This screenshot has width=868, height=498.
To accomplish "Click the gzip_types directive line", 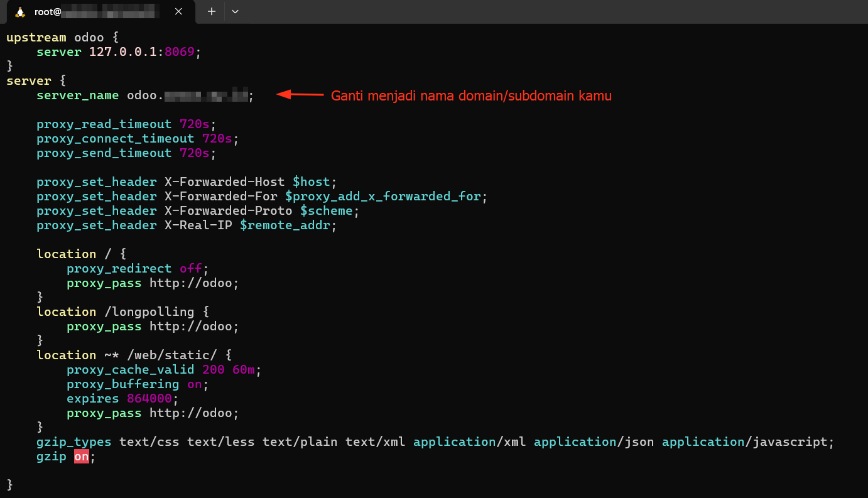I will [73, 441].
